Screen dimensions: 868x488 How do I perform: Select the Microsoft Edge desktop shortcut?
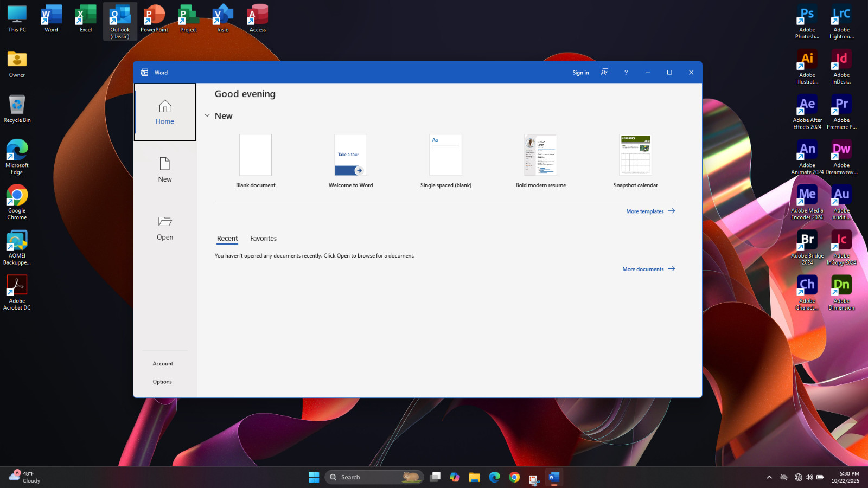click(17, 157)
